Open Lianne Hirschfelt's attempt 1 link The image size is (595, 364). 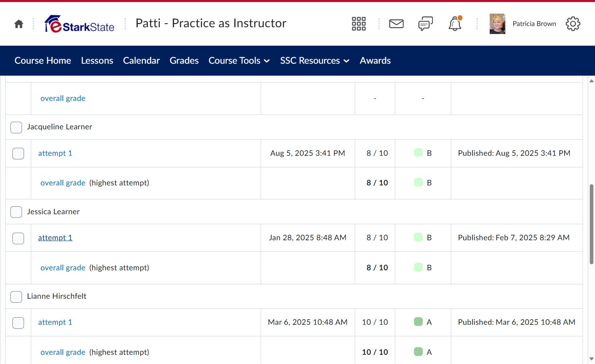(55, 322)
